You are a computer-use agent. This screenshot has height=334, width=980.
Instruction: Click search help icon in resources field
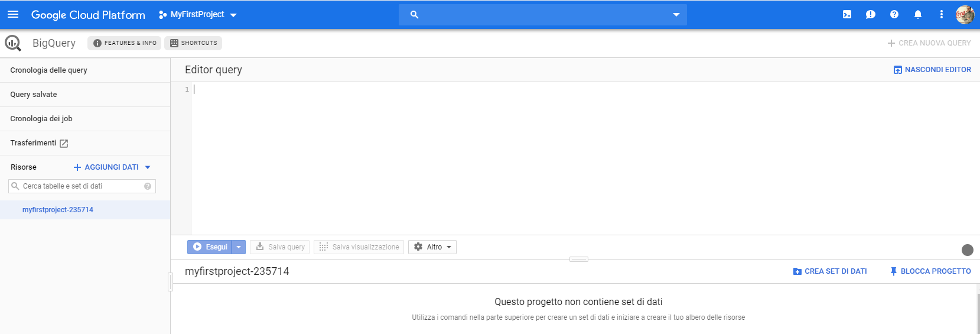[x=148, y=186]
